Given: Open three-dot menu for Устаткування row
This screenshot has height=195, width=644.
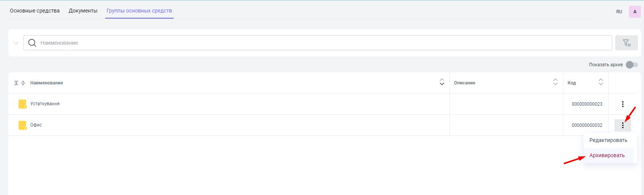Looking at the screenshot, I should tap(622, 104).
